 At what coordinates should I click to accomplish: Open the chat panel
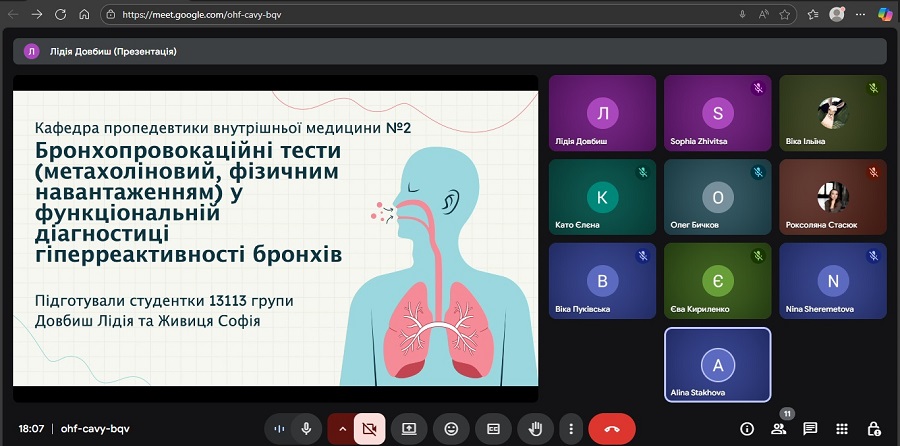810,428
